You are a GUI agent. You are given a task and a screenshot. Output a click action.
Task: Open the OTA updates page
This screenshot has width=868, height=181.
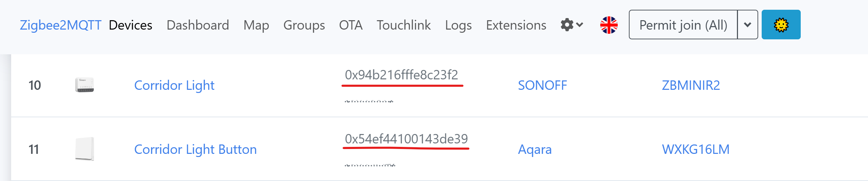coord(351,25)
